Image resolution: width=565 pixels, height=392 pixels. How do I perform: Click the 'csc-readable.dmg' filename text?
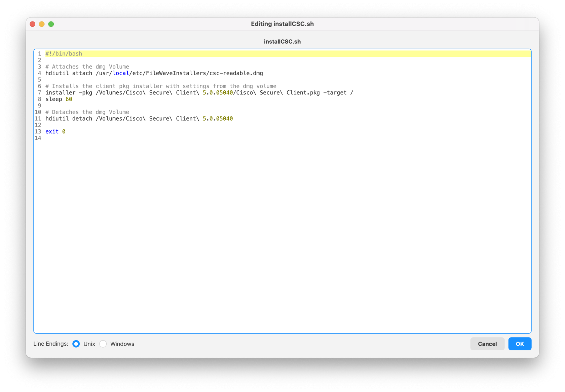click(236, 73)
